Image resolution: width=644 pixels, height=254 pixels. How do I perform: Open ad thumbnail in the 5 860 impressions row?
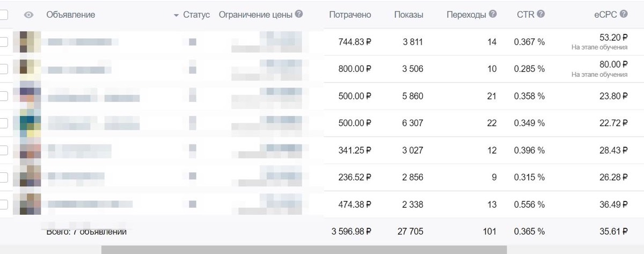(30, 96)
